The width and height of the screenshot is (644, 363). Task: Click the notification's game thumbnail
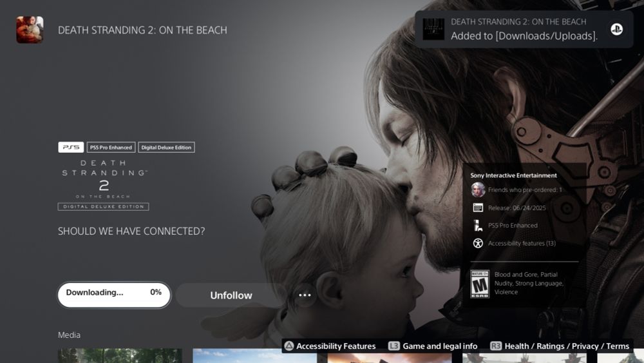433,29
